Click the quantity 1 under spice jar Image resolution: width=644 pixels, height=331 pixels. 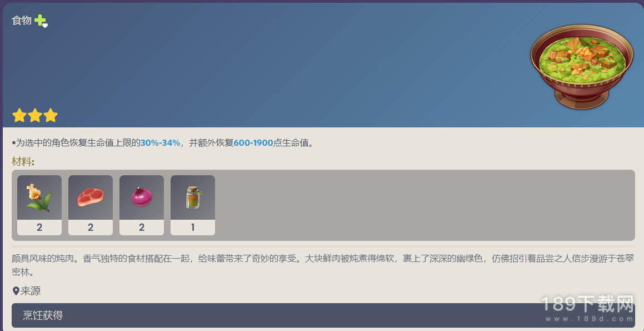[193, 228]
